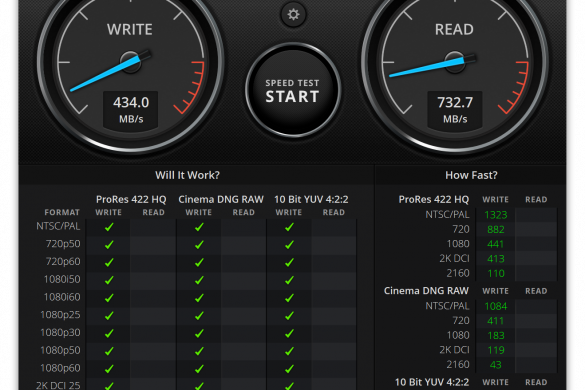
Task: Click Cinema DNG RAW header in Will It Work
Action: point(221,200)
